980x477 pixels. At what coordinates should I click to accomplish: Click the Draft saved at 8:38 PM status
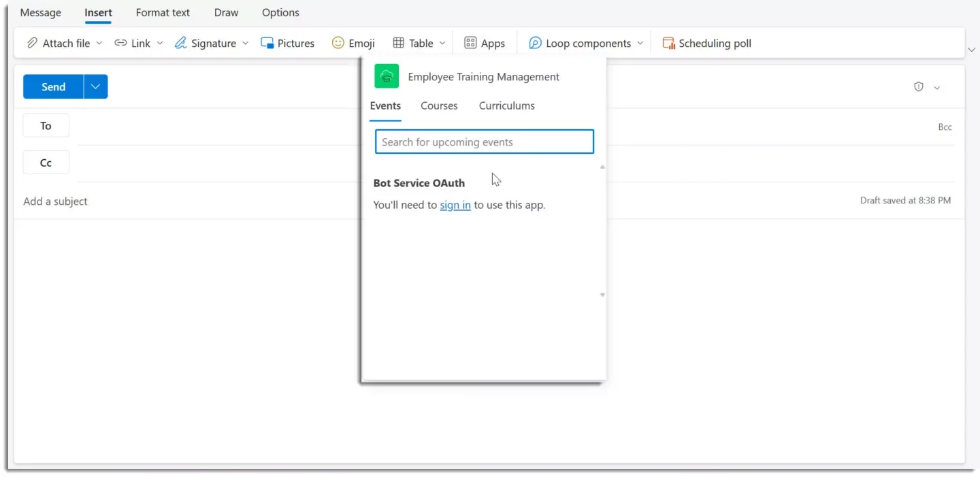(x=906, y=201)
